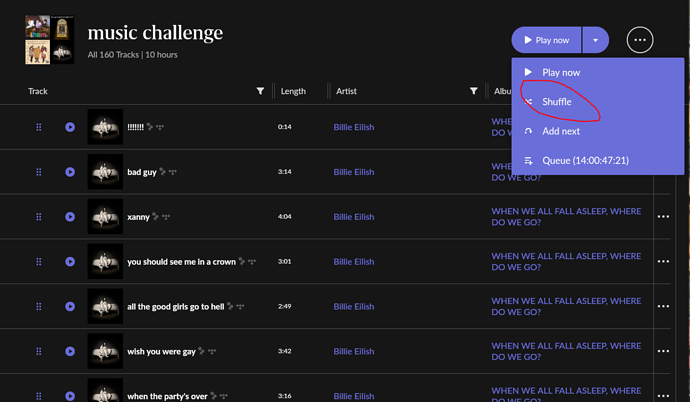Click the circled three-dots playlist options button
Viewport: 690px width, 402px height.
coord(640,40)
